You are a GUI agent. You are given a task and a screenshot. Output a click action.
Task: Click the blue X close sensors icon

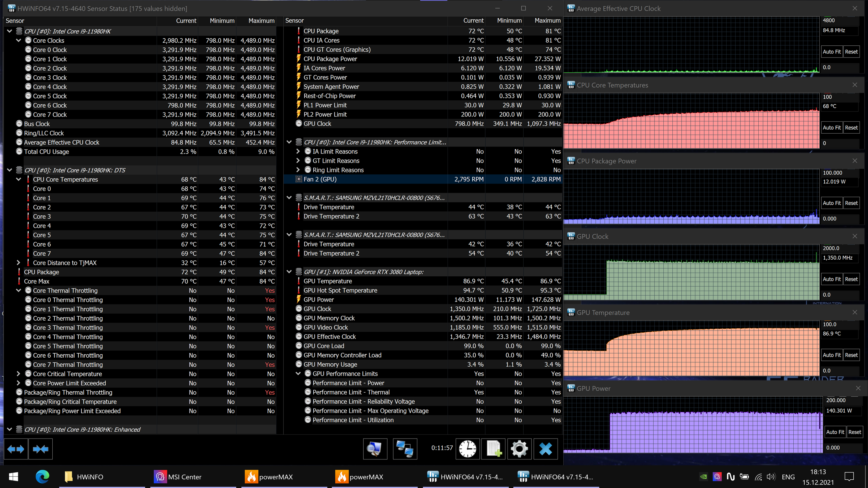coord(545,449)
